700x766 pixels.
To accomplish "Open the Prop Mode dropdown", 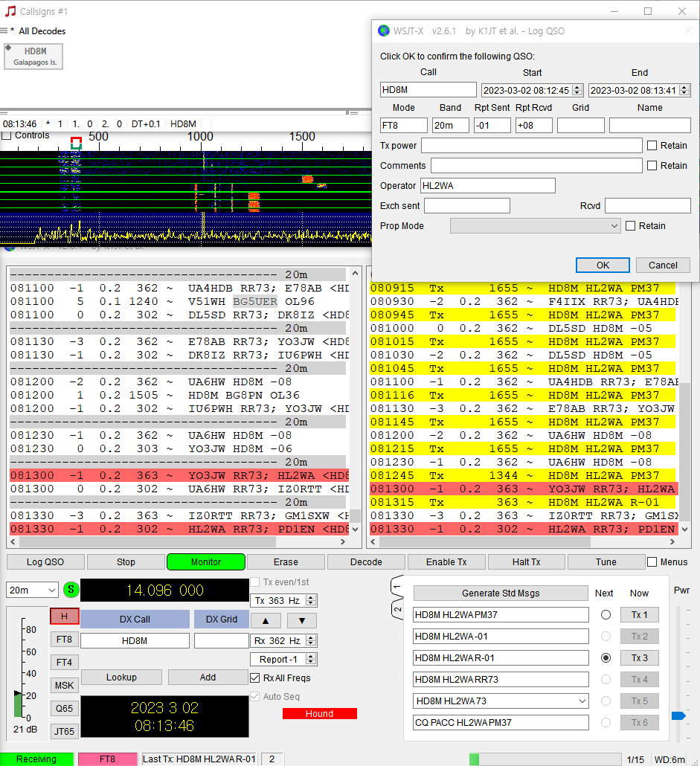I will click(535, 226).
